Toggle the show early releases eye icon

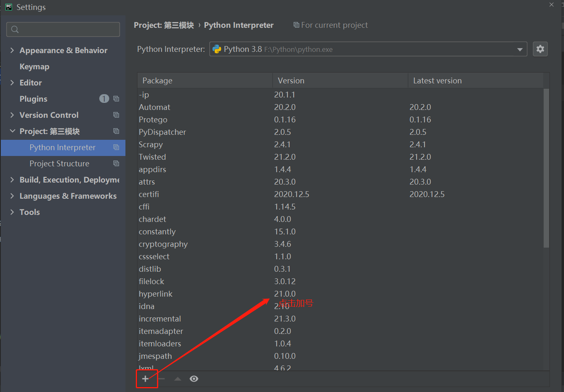coord(194,379)
